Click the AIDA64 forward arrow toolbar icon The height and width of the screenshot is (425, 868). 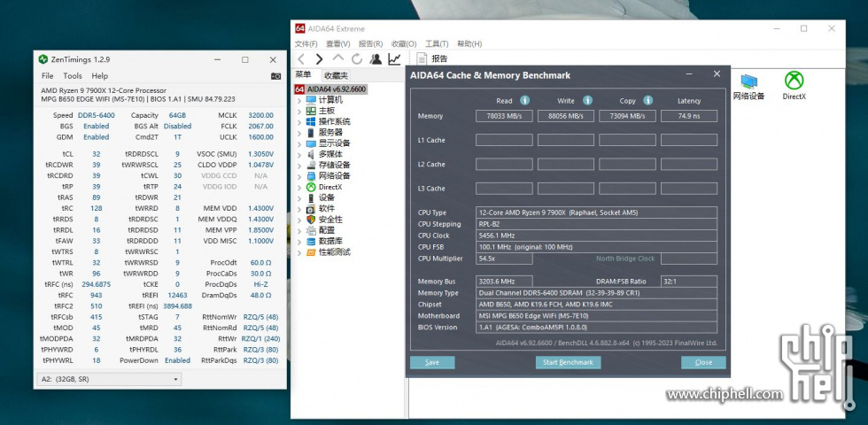click(319, 58)
